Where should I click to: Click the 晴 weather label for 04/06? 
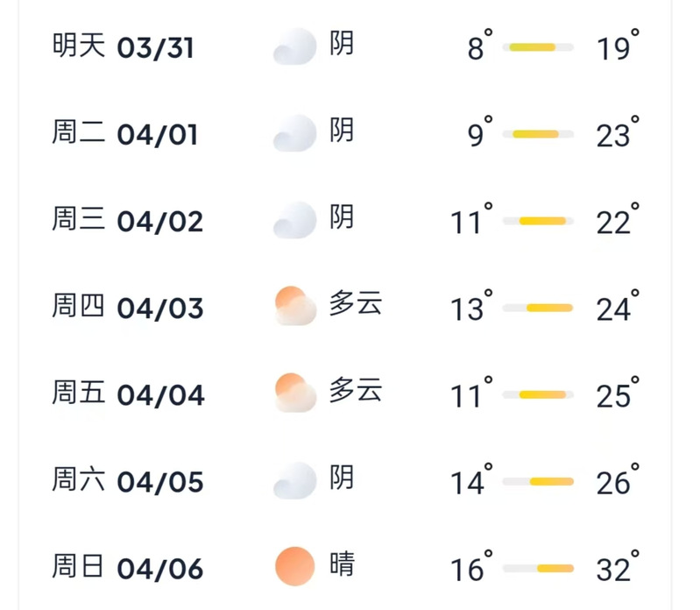pos(342,564)
